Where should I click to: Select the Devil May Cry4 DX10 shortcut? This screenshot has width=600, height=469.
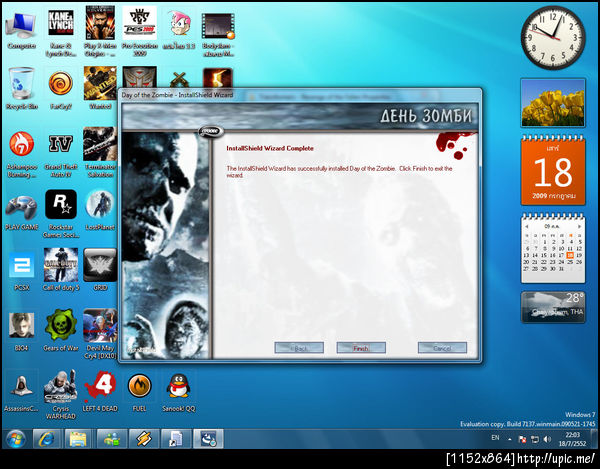[x=100, y=334]
